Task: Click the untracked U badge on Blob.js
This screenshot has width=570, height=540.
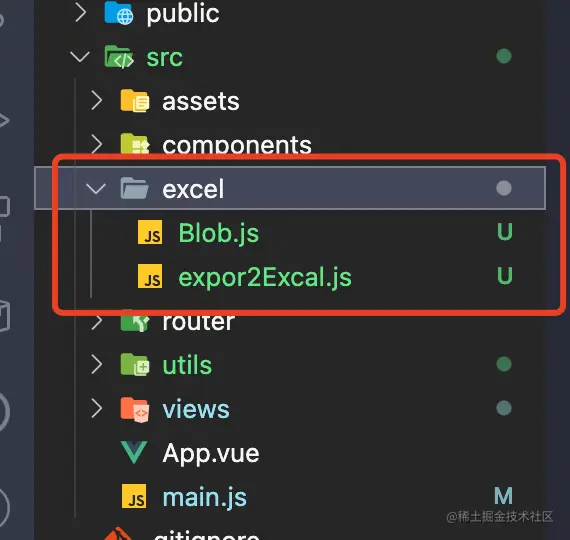Action: [505, 232]
